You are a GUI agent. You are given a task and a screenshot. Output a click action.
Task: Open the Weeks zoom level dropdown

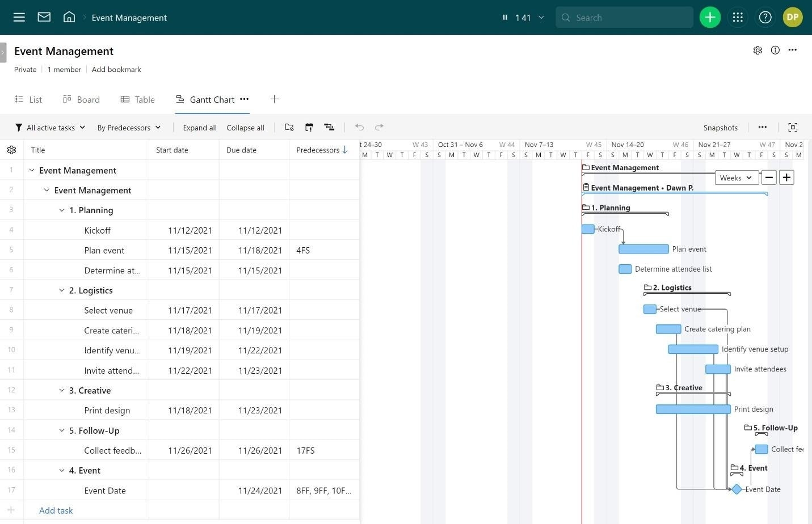click(736, 178)
